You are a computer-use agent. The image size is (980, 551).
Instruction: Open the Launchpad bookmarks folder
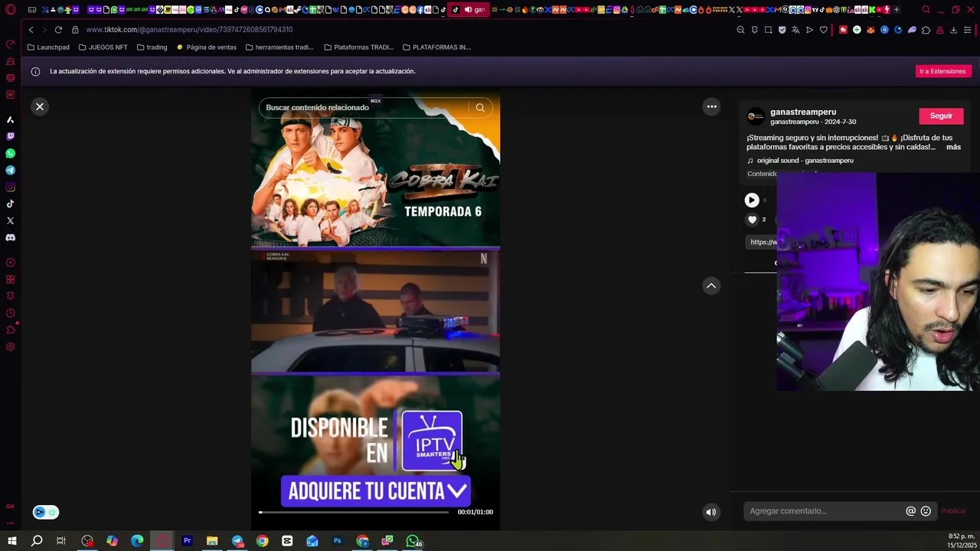(x=48, y=47)
